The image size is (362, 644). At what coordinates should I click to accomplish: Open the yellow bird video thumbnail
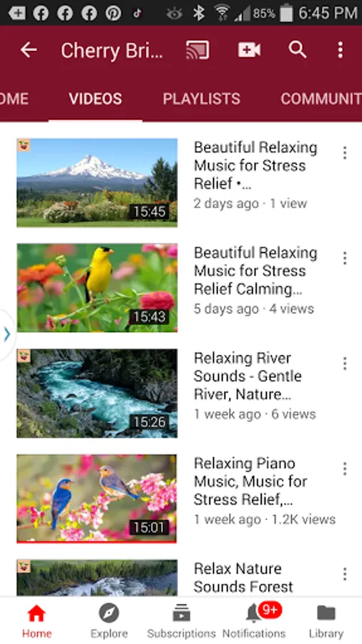[97, 288]
